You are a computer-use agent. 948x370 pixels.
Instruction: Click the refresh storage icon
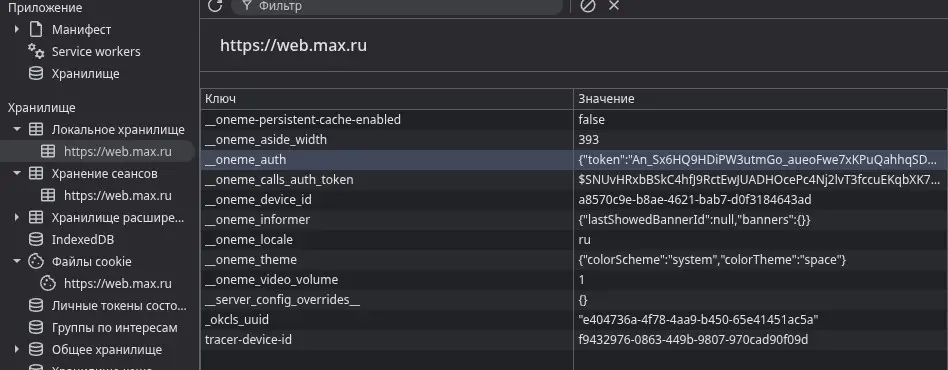[x=215, y=5]
